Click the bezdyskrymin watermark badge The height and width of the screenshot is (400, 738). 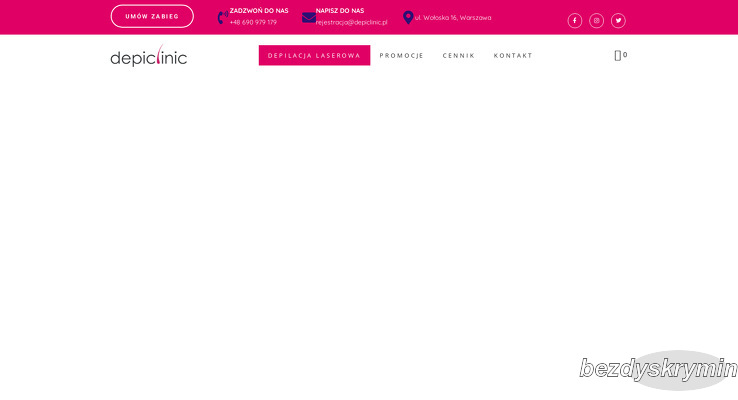pyautogui.click(x=658, y=370)
